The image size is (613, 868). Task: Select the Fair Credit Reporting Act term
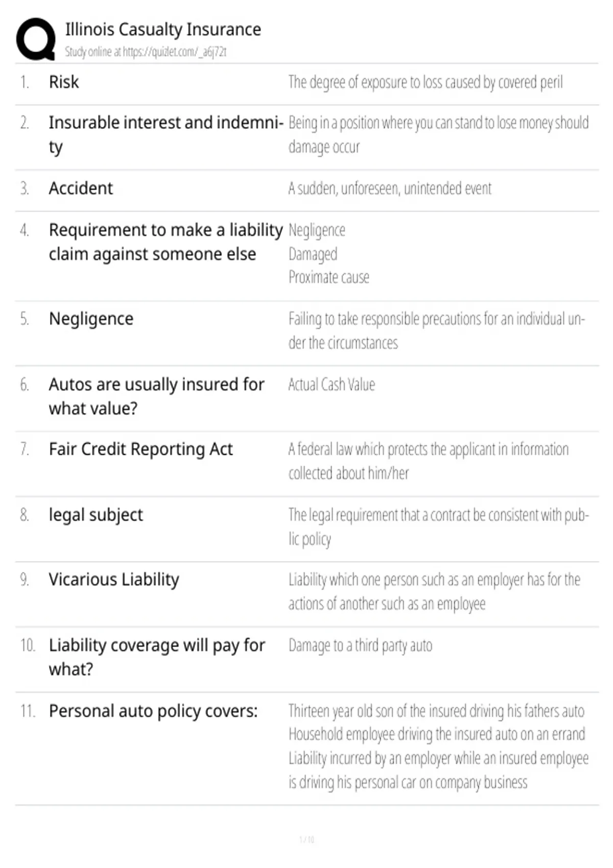click(x=140, y=449)
